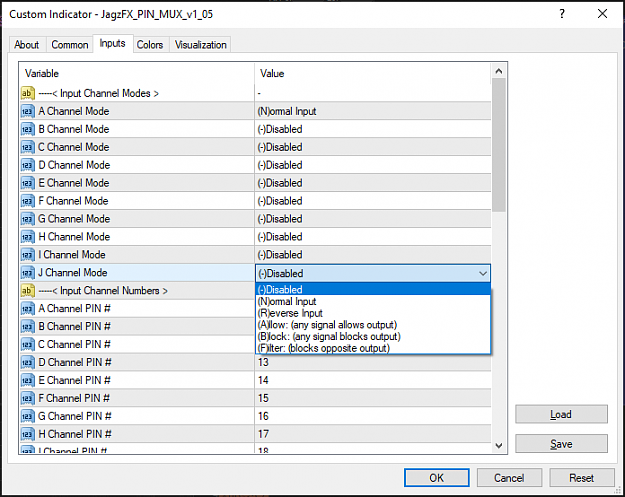Click the vertical scrollbar thumb
This screenshot has width=625, height=497.
(x=499, y=145)
